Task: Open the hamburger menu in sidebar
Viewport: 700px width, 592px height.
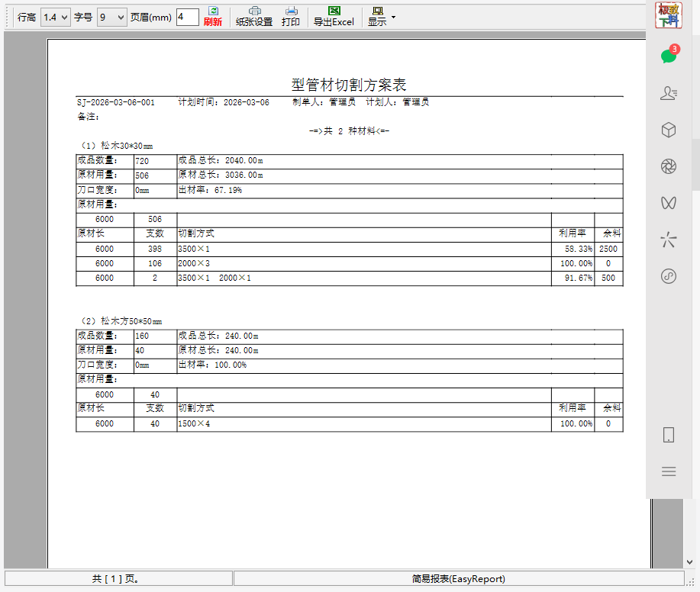Action: click(669, 471)
